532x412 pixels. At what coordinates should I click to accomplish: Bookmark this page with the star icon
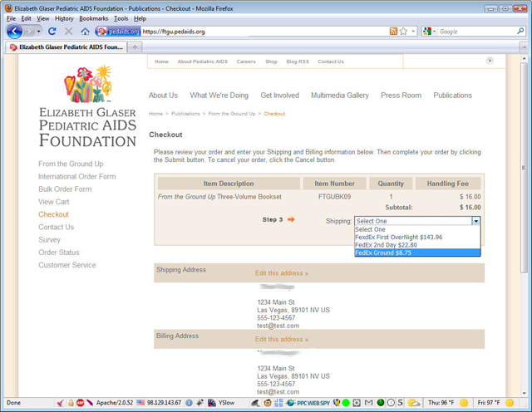[x=403, y=32]
